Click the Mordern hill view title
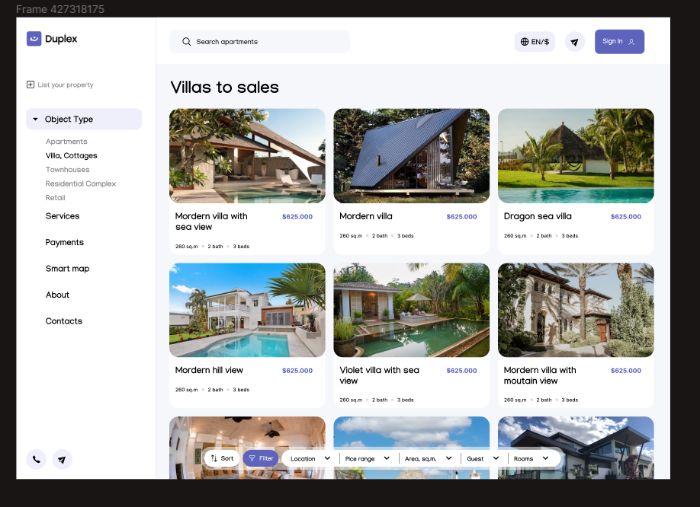 pos(209,370)
